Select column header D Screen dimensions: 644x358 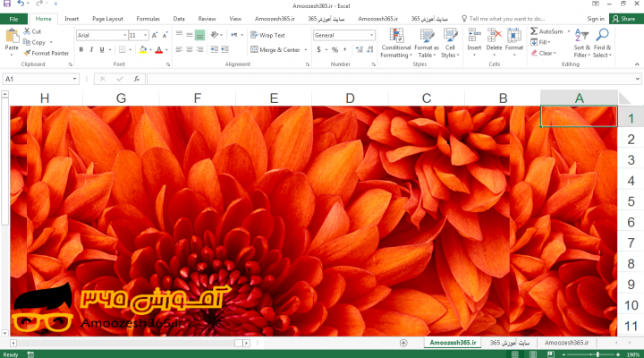[350, 98]
